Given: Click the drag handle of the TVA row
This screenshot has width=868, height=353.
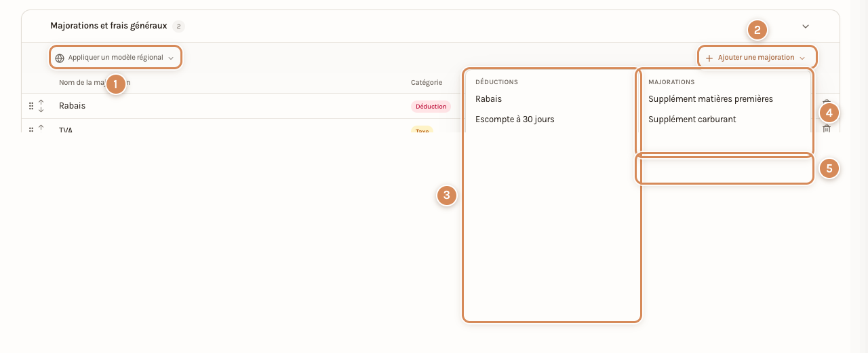Looking at the screenshot, I should 31,129.
